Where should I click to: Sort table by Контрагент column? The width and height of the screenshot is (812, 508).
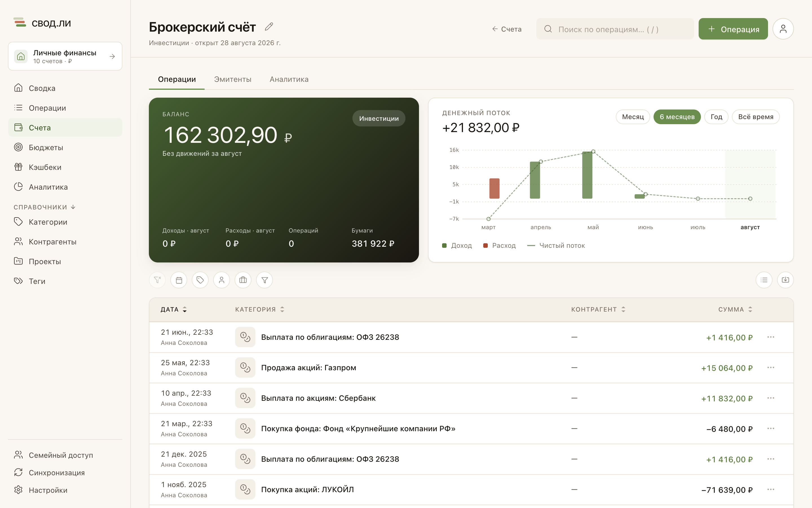[598, 309]
